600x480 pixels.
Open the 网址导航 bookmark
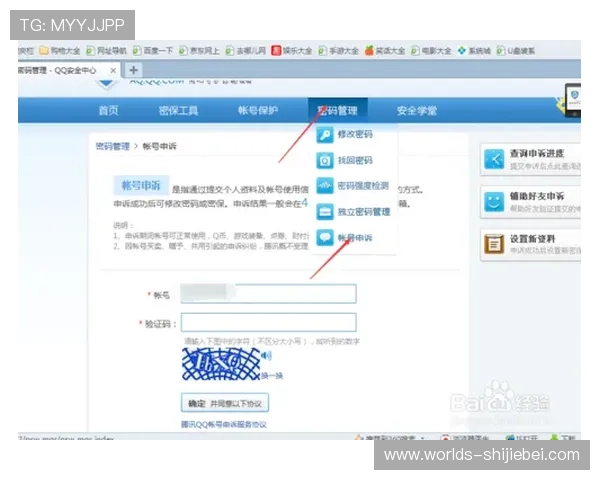point(106,51)
